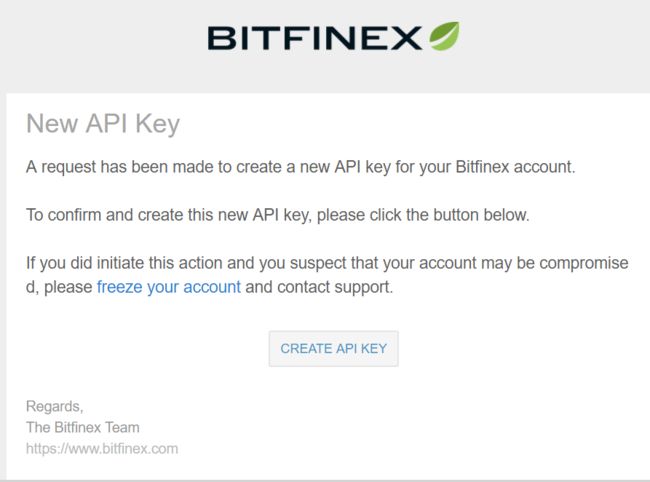The width and height of the screenshot is (650, 482).
Task: Click the CREATE API KEY button
Action: [x=334, y=349]
